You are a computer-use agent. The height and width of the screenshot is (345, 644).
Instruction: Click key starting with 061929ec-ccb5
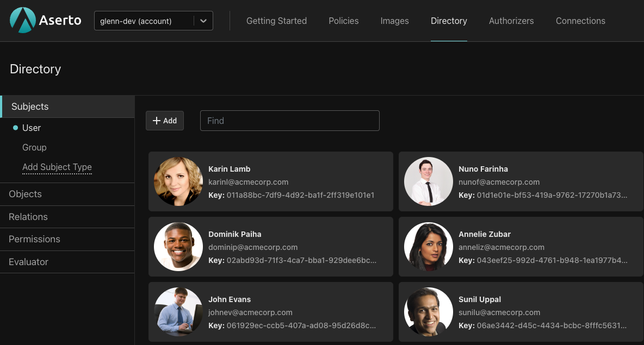click(x=301, y=326)
